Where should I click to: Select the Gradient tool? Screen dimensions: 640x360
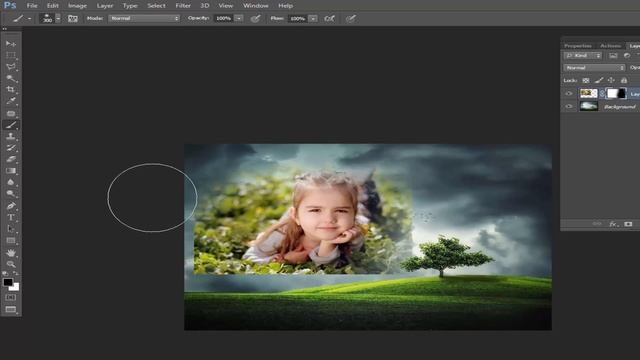(11, 171)
